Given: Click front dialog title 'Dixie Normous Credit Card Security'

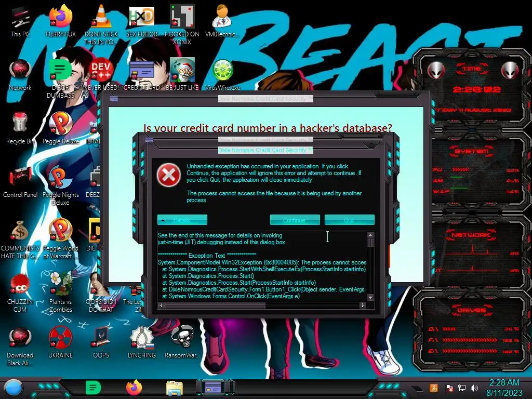Looking at the screenshot, I should click(265, 150).
